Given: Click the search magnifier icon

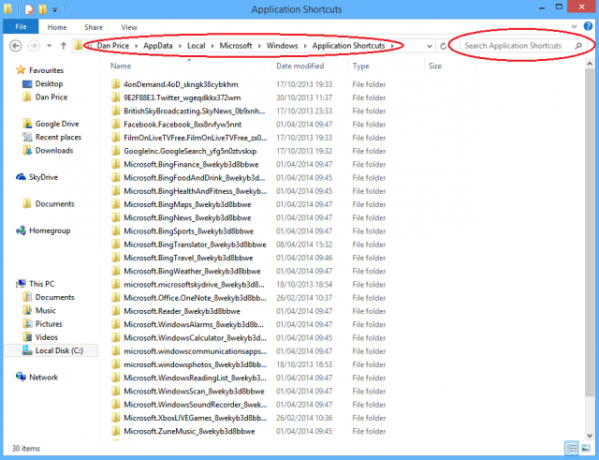Looking at the screenshot, I should (x=578, y=46).
